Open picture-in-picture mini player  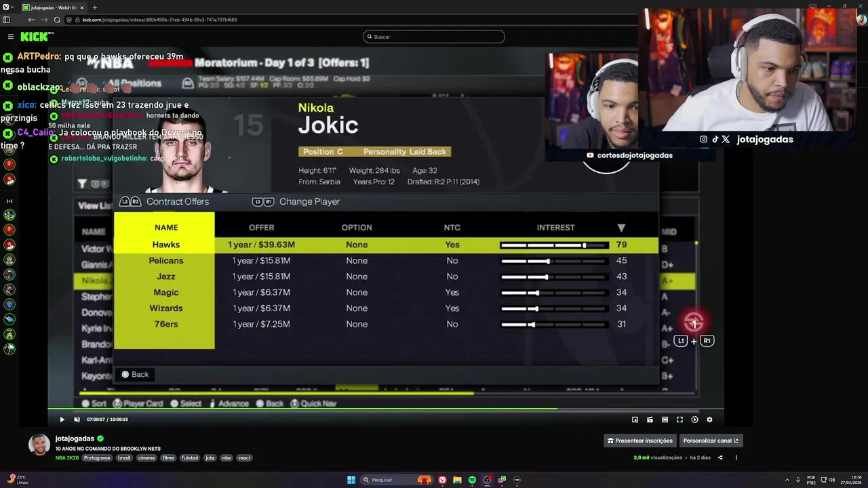click(635, 420)
